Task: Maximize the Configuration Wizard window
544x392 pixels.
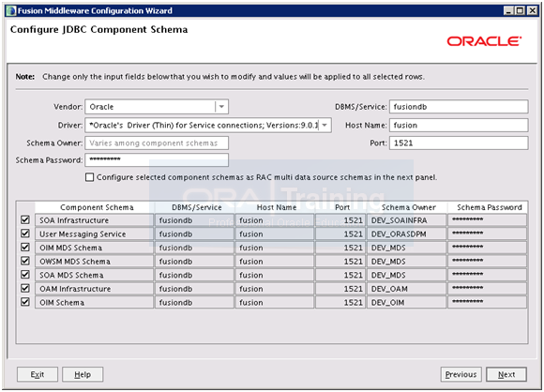Action: coord(520,10)
